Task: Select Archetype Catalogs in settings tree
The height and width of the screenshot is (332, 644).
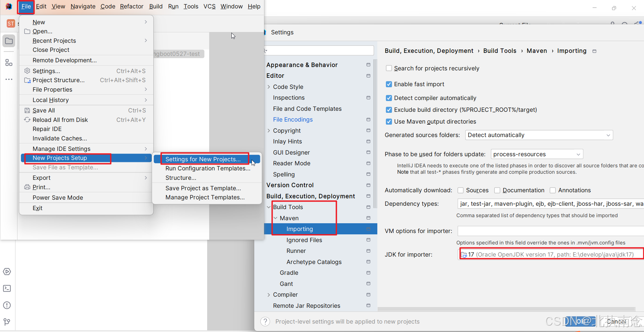Action: pos(314,262)
